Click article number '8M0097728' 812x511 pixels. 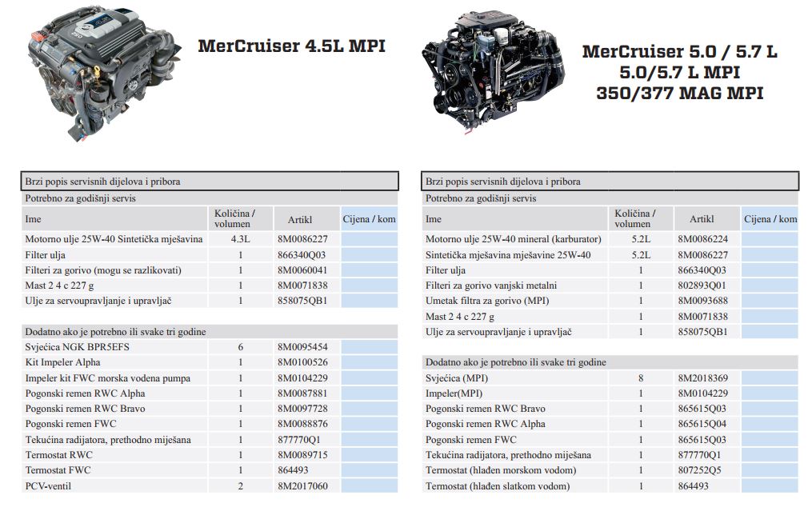click(302, 409)
